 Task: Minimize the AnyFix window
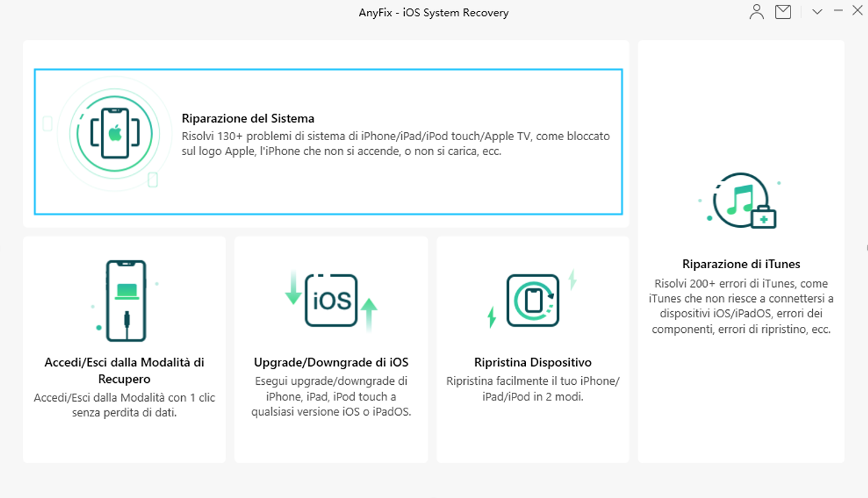(838, 11)
